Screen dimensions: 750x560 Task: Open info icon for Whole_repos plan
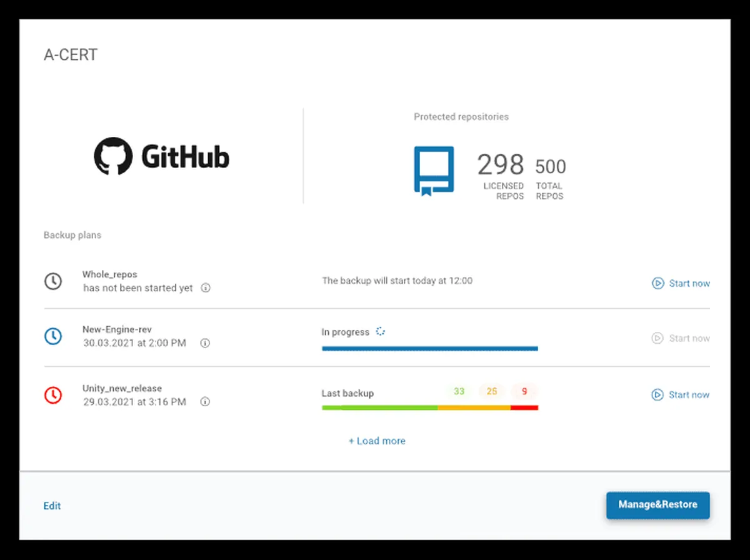pos(205,289)
